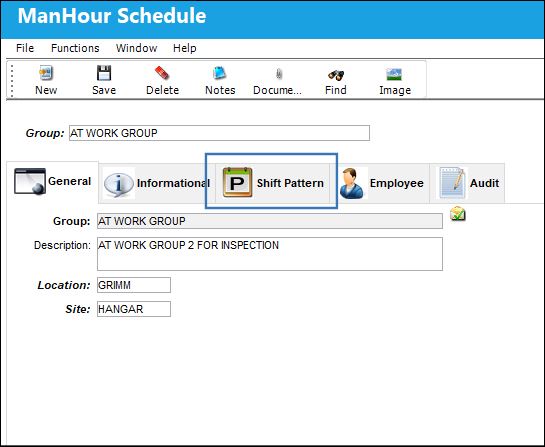Viewport: 545px width, 447px height.
Task: Switch to the Informational tab
Action: tap(157, 183)
